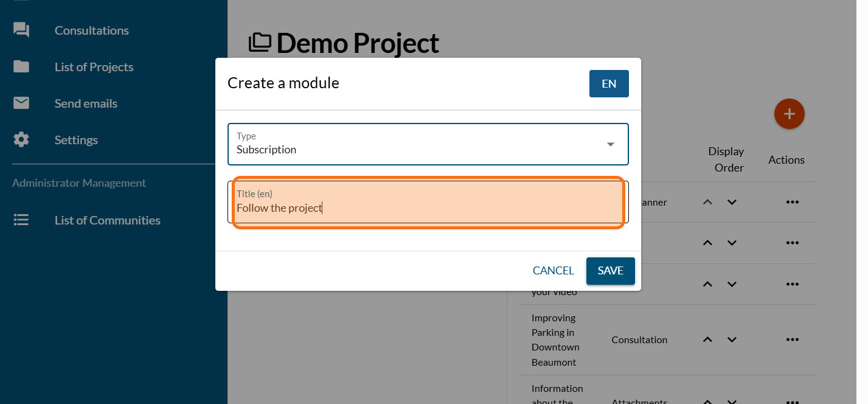Move the banner module up
This screenshot has height=404, width=868.
(707, 203)
